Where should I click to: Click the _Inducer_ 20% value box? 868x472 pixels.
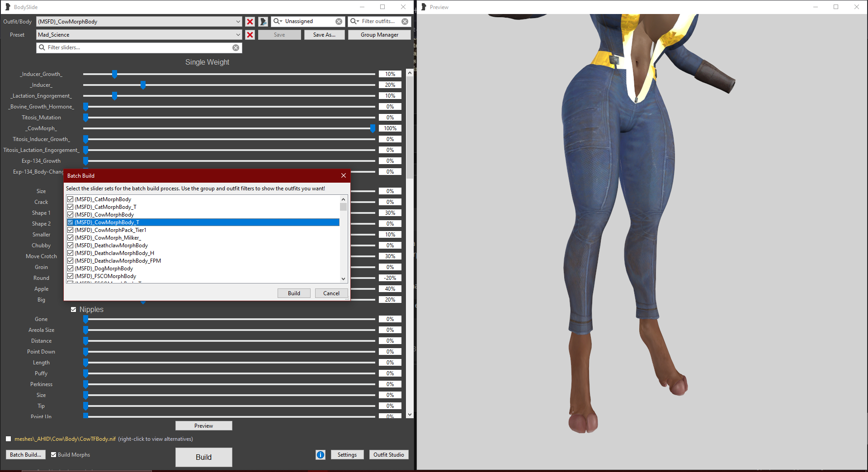pyautogui.click(x=390, y=85)
